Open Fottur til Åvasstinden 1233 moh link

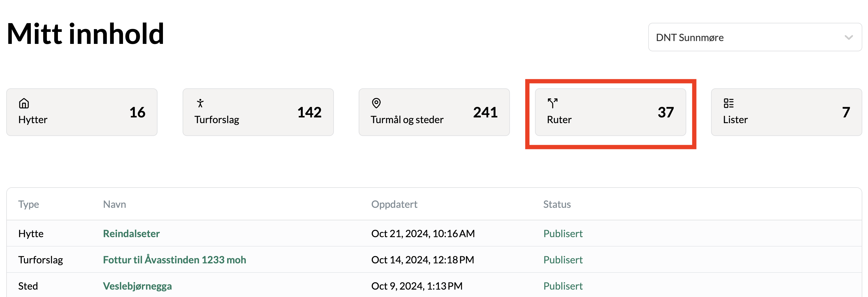coord(174,260)
